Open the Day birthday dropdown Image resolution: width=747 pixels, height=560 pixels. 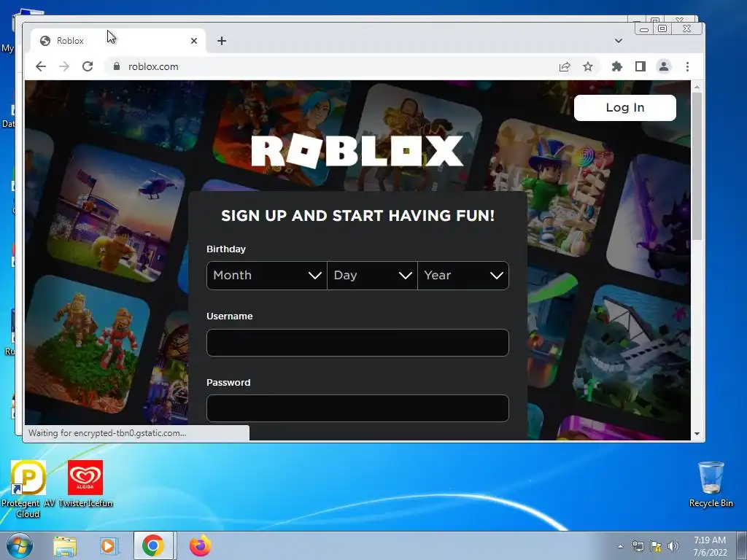coord(372,275)
